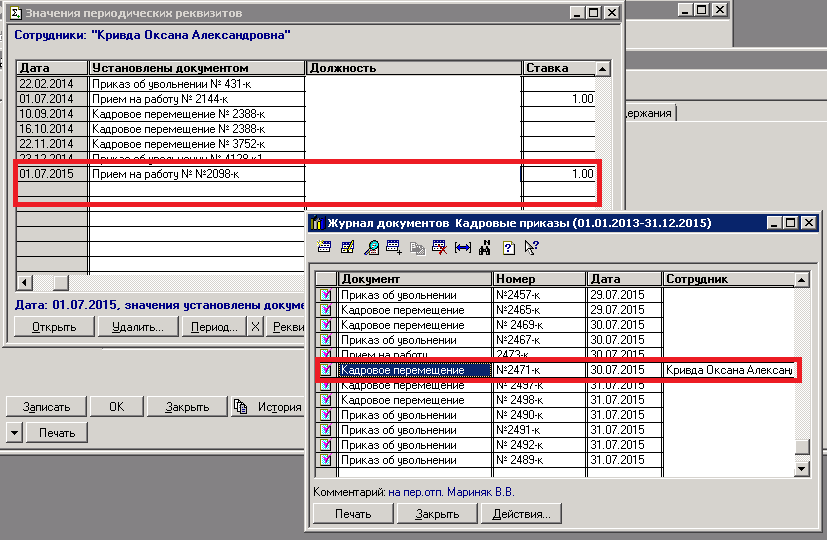Expand the dropdown arrow beside Печать
Viewport: 827px width, 540px height.
[x=14, y=433]
